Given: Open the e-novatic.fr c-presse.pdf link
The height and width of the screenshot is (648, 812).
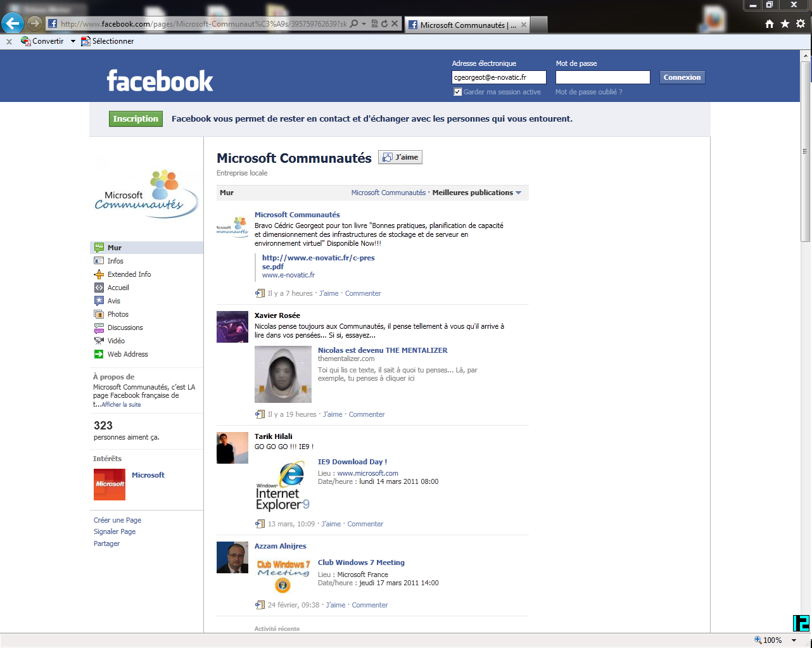Looking at the screenshot, I should (x=318, y=262).
